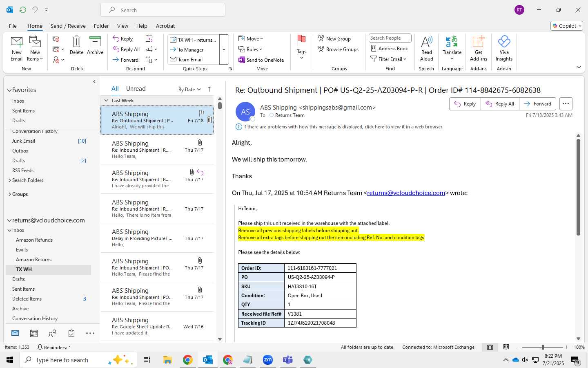The width and height of the screenshot is (588, 368).
Task: Open the Folder tab
Action: pos(101,26)
